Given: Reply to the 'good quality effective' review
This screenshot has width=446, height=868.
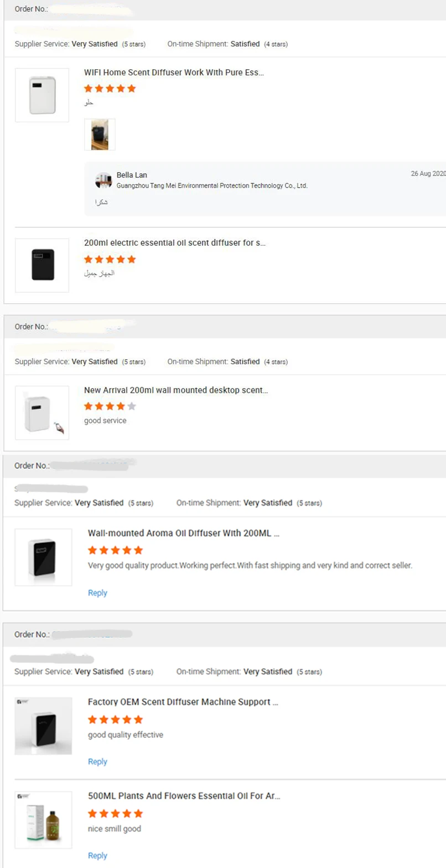Looking at the screenshot, I should (x=97, y=762).
